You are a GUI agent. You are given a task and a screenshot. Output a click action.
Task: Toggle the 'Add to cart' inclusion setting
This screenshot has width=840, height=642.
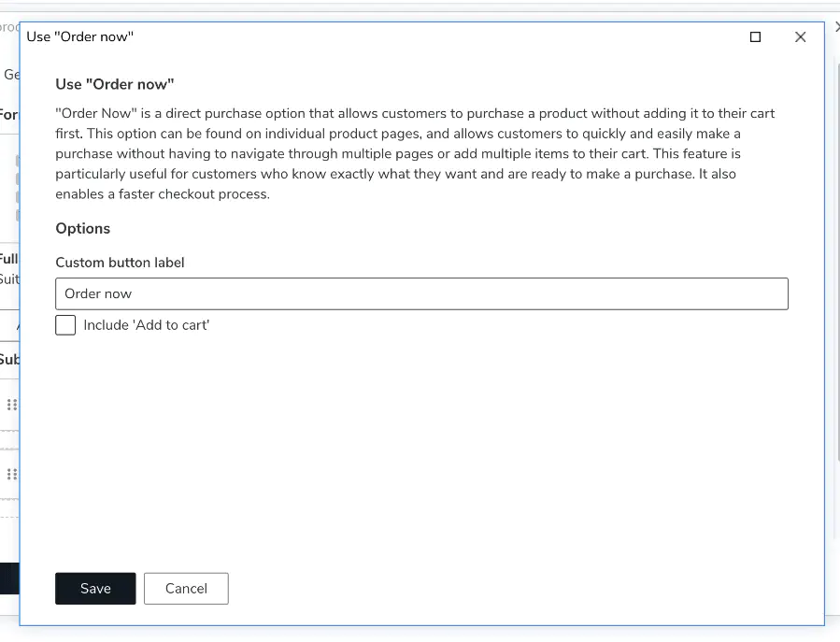[x=64, y=324]
